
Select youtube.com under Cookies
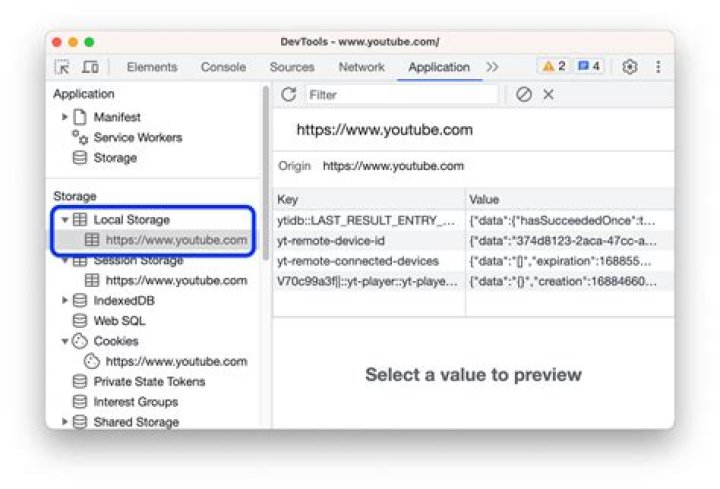176,361
